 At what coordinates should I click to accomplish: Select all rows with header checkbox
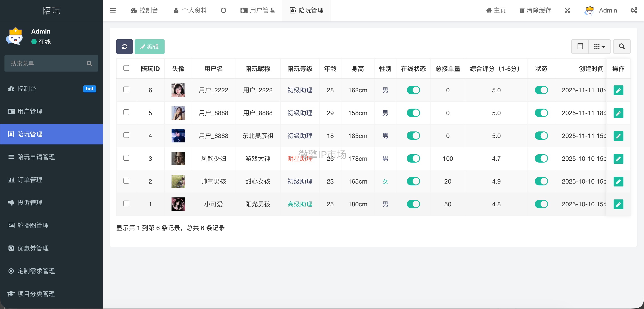point(126,68)
